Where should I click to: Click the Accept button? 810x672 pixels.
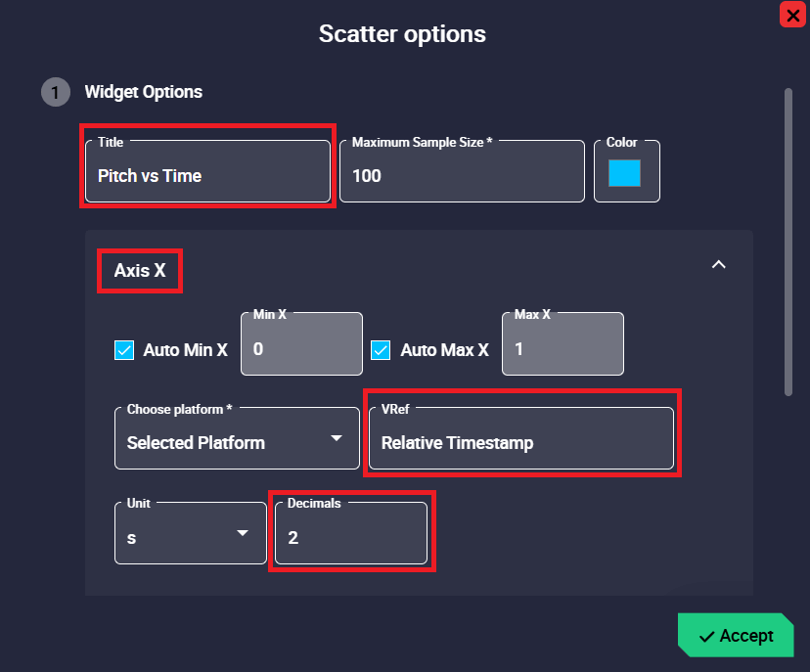[735, 636]
